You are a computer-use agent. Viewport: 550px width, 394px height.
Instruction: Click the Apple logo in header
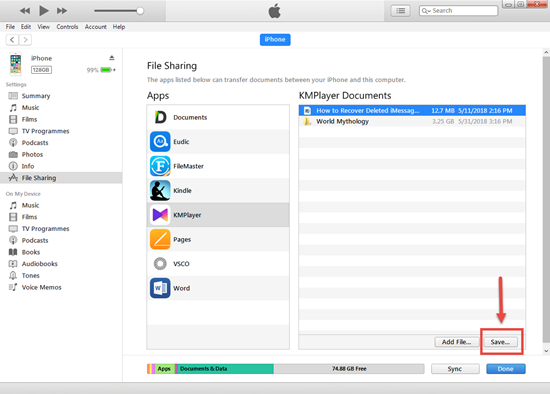tap(275, 11)
